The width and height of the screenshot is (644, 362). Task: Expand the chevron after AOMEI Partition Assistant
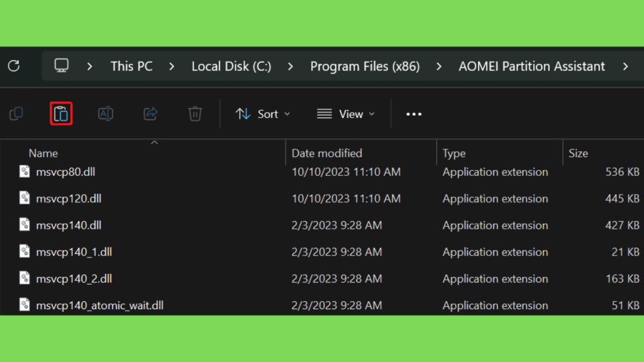(x=626, y=66)
